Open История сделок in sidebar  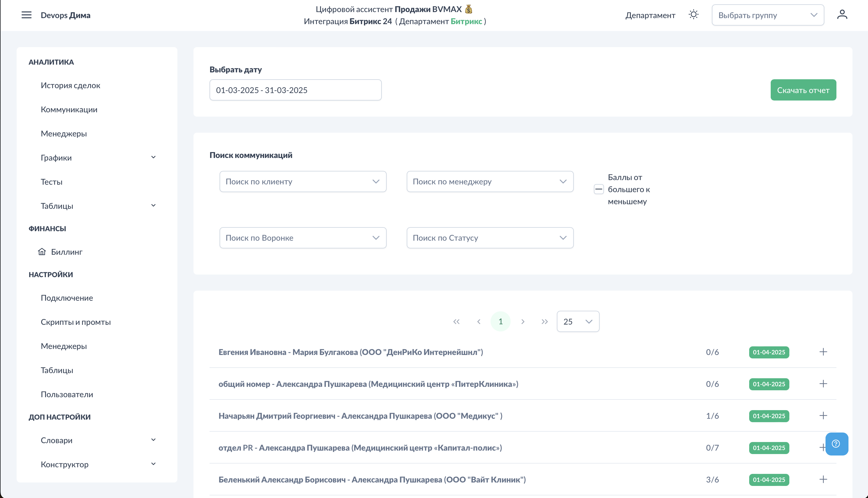[x=70, y=85]
